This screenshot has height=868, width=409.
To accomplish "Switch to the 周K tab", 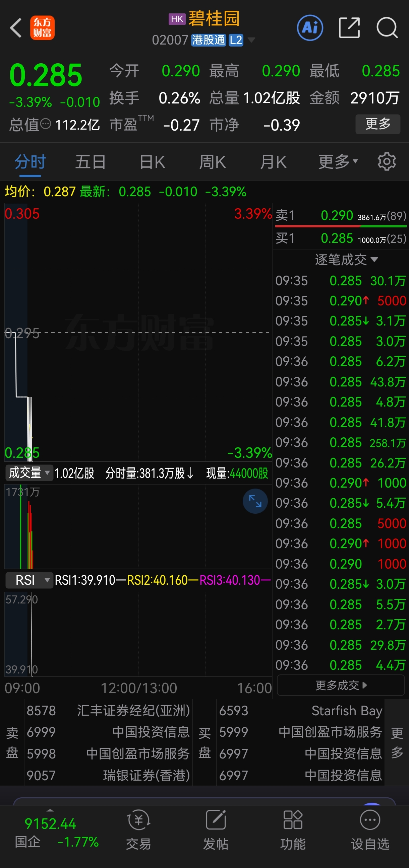I will tap(212, 162).
